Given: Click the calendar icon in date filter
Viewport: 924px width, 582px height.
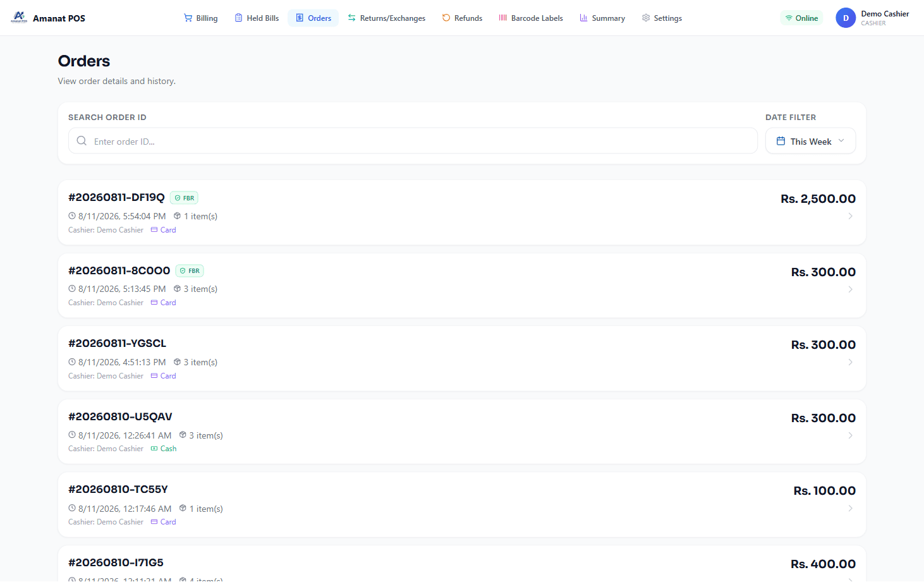Looking at the screenshot, I should [781, 141].
